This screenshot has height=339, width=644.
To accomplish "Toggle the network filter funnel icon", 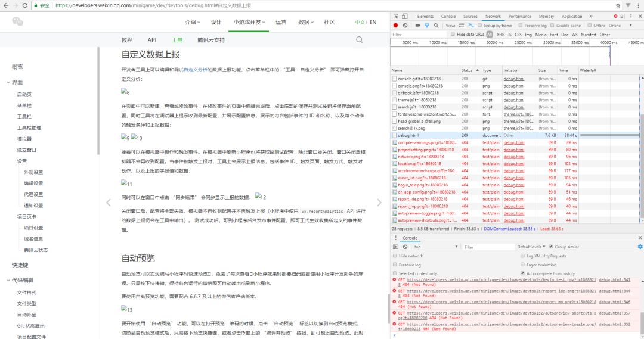I will point(427,26).
